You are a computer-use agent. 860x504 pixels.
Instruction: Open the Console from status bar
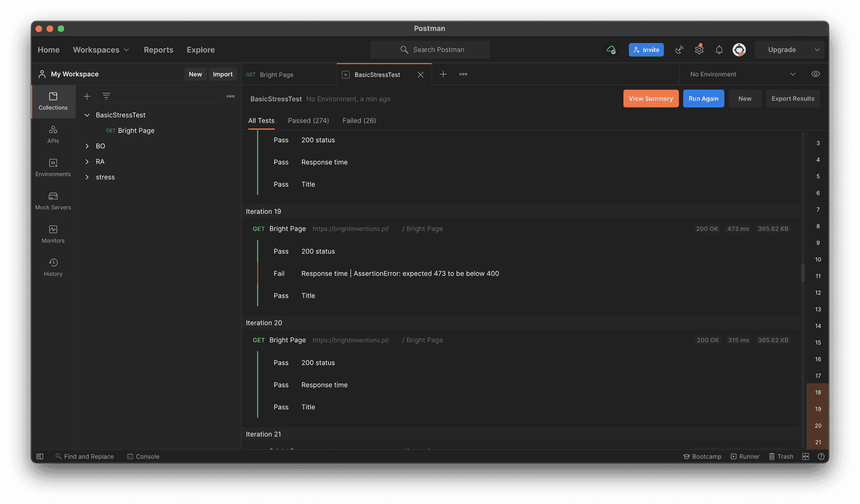(x=143, y=456)
